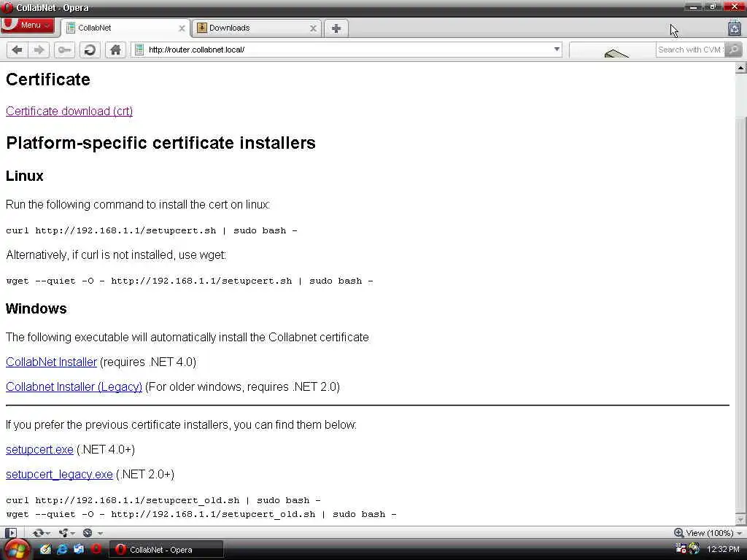Open the CollabNet Installer link

(52, 362)
